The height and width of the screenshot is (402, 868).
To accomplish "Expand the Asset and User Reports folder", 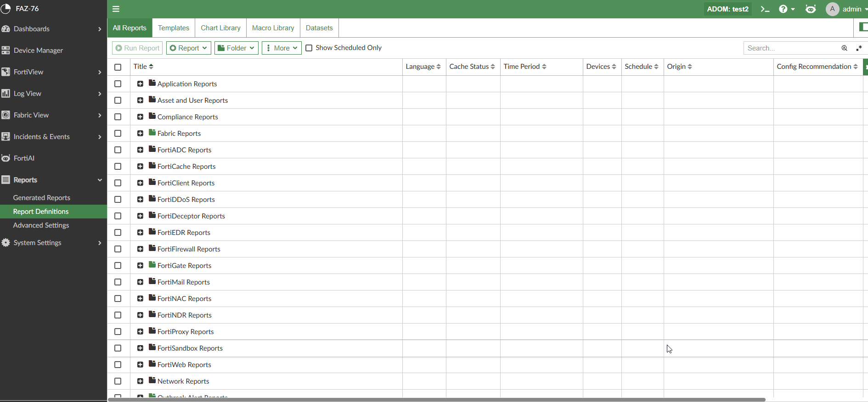I will [x=140, y=100].
